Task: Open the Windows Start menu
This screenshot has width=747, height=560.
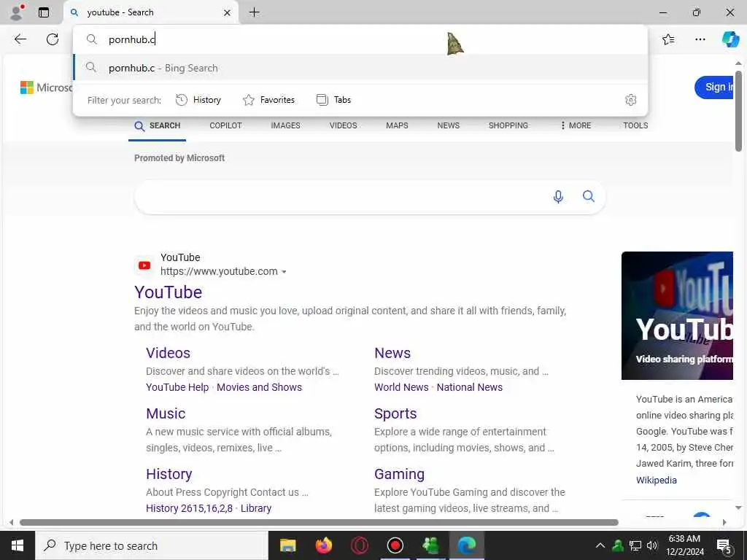Action: [x=18, y=545]
